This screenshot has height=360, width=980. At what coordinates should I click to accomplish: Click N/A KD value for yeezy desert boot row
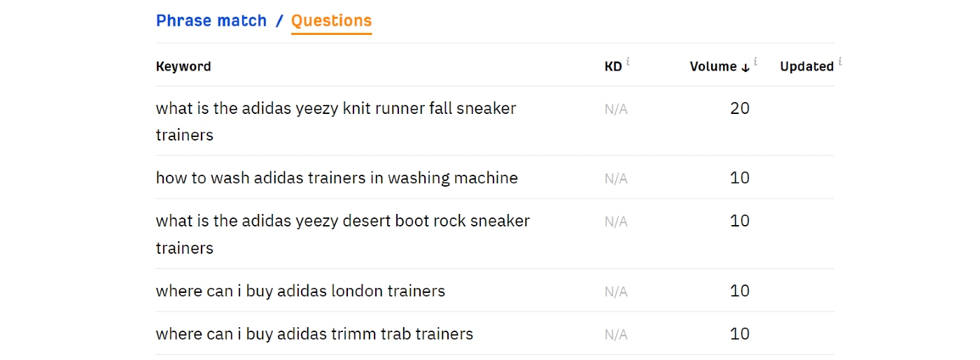(616, 222)
